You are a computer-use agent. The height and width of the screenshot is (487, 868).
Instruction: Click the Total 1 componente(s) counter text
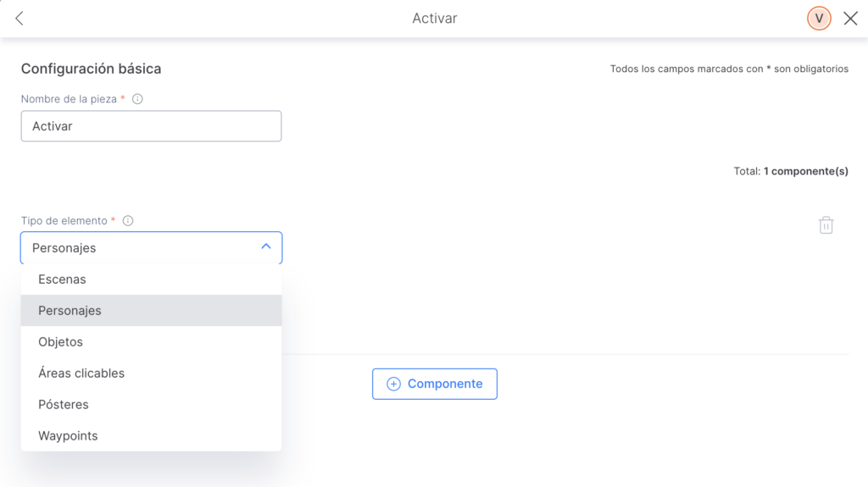791,172
